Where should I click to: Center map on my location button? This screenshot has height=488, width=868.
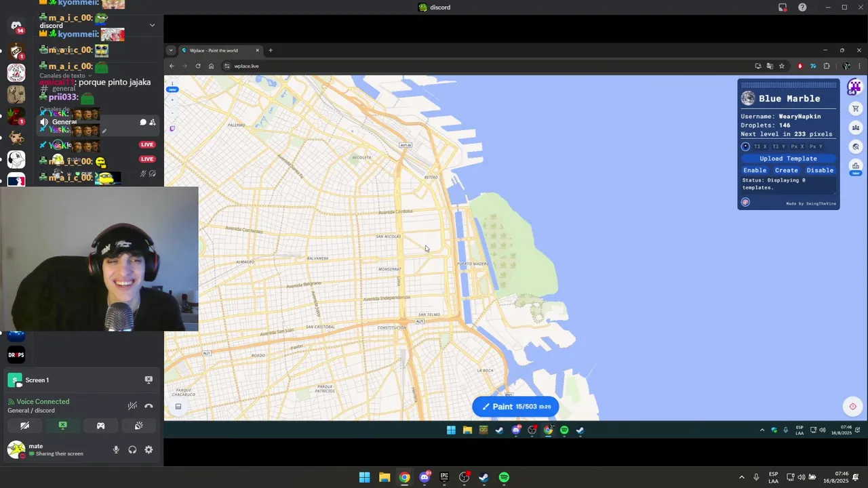click(x=852, y=407)
